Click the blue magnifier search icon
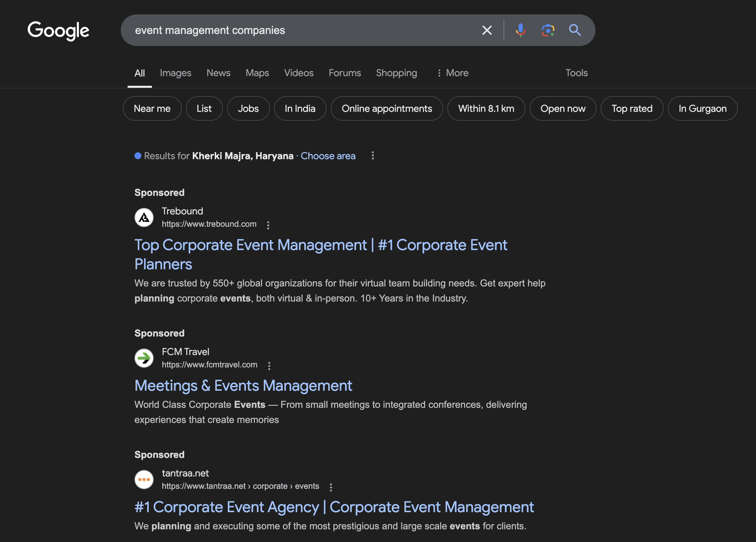The height and width of the screenshot is (542, 756). (x=575, y=30)
